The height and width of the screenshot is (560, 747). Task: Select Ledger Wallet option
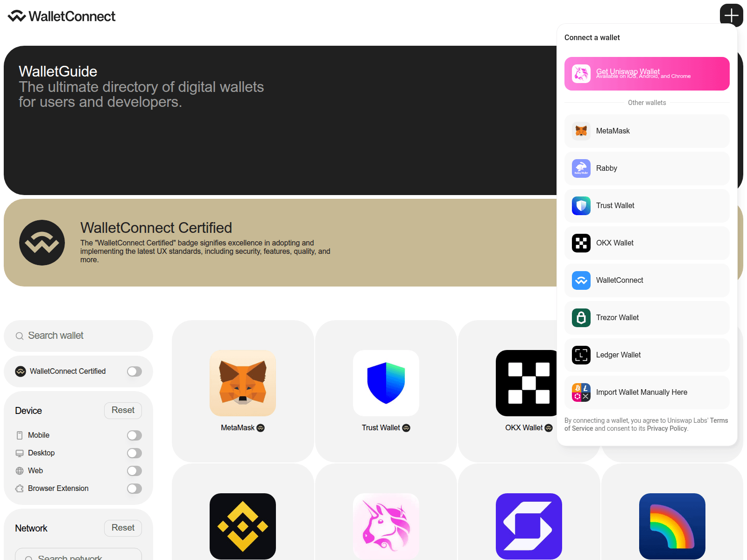tap(647, 355)
